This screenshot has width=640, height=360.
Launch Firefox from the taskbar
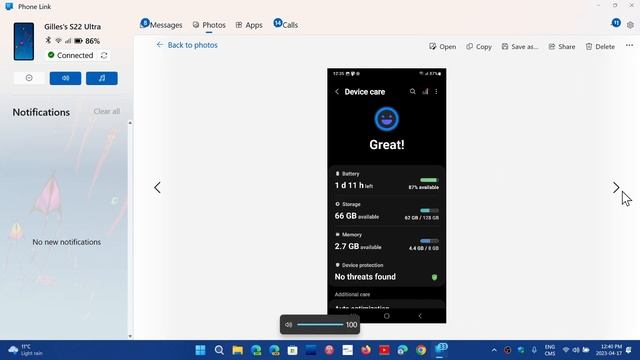coord(366,350)
